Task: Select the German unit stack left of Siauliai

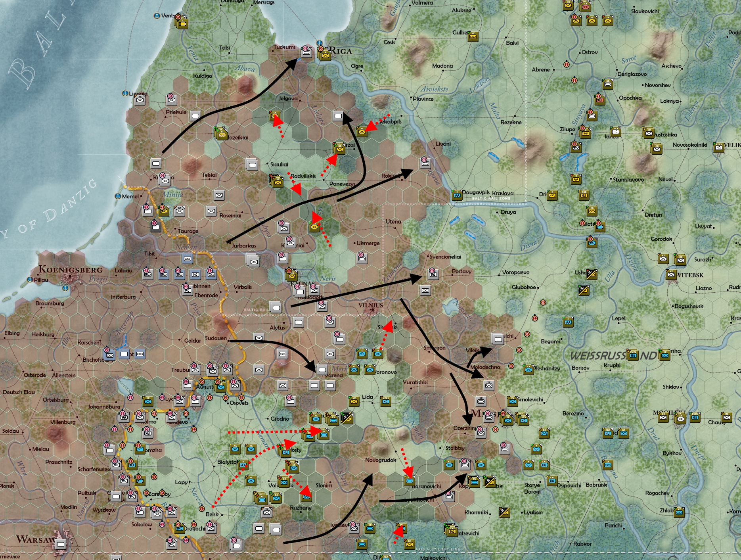Action: tap(252, 164)
